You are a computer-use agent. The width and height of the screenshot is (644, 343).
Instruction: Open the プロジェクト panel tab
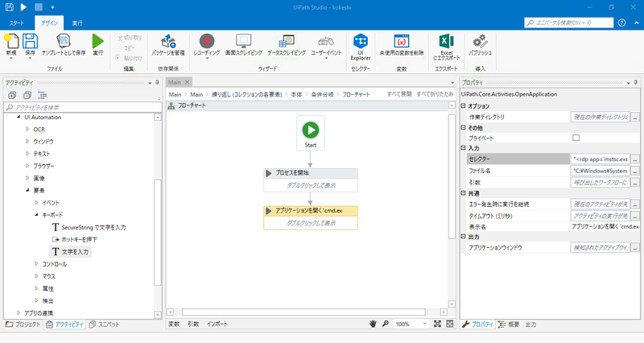point(23,324)
